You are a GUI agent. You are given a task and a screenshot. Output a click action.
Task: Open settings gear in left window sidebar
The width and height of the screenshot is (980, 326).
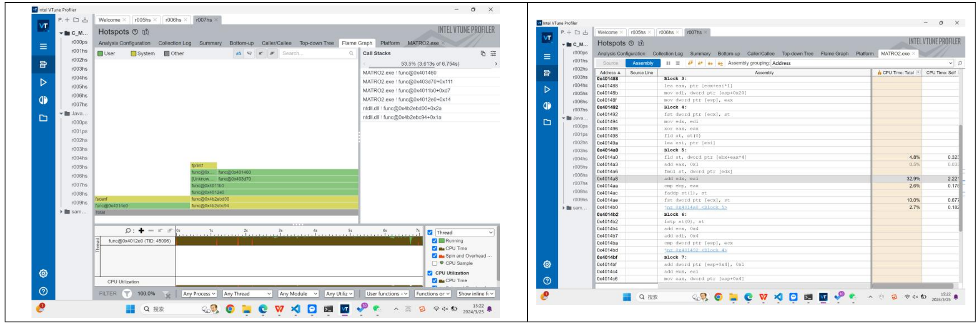pyautogui.click(x=43, y=273)
